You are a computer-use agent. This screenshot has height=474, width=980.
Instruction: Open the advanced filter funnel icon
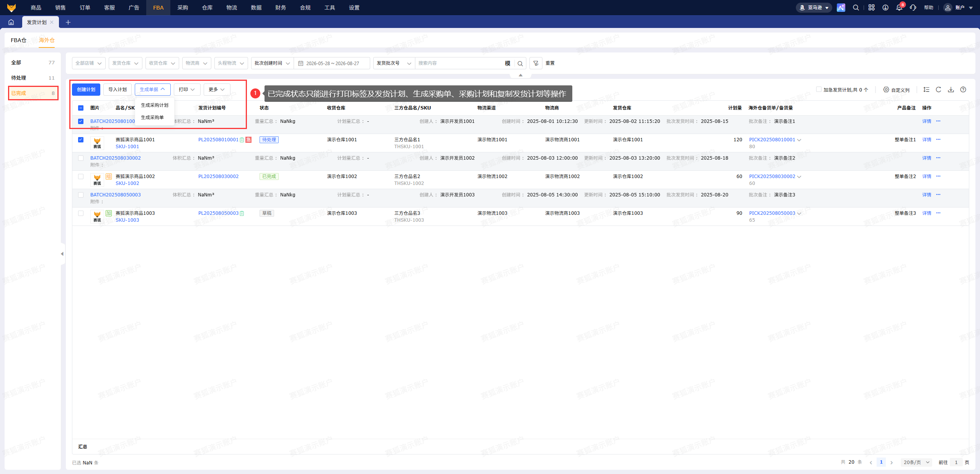(536, 63)
